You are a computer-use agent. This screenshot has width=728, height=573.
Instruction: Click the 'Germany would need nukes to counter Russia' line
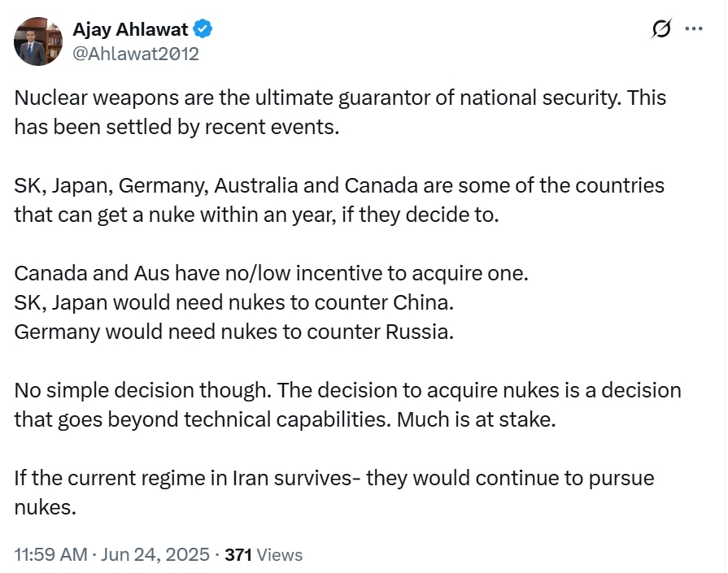click(234, 332)
